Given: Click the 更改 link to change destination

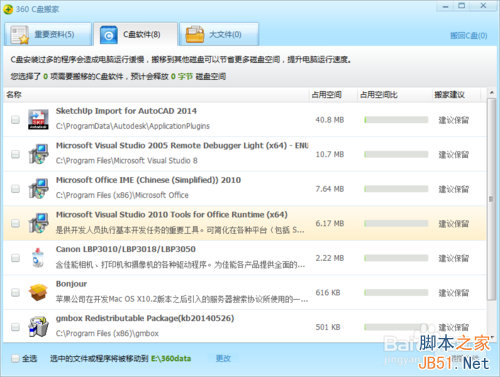Looking at the screenshot, I should (223, 359).
